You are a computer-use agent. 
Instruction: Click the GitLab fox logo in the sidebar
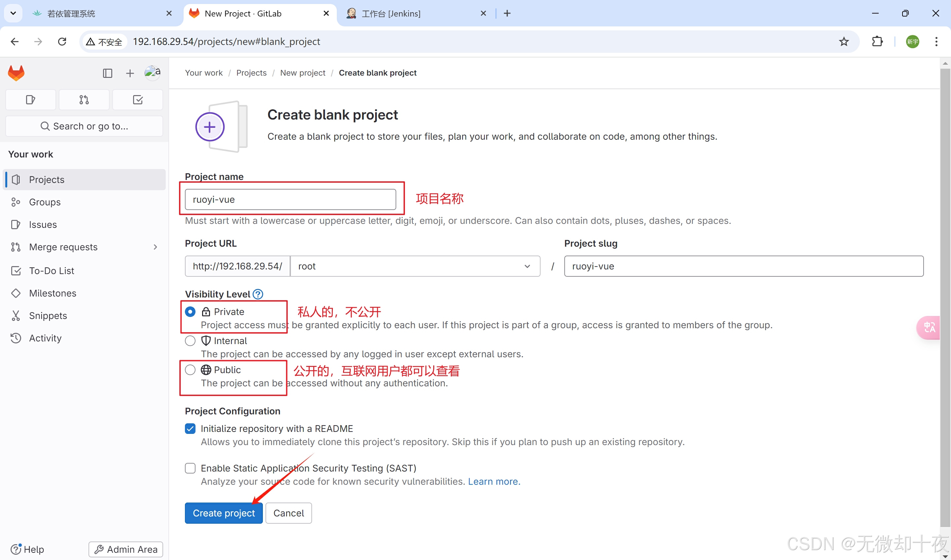pos(16,73)
